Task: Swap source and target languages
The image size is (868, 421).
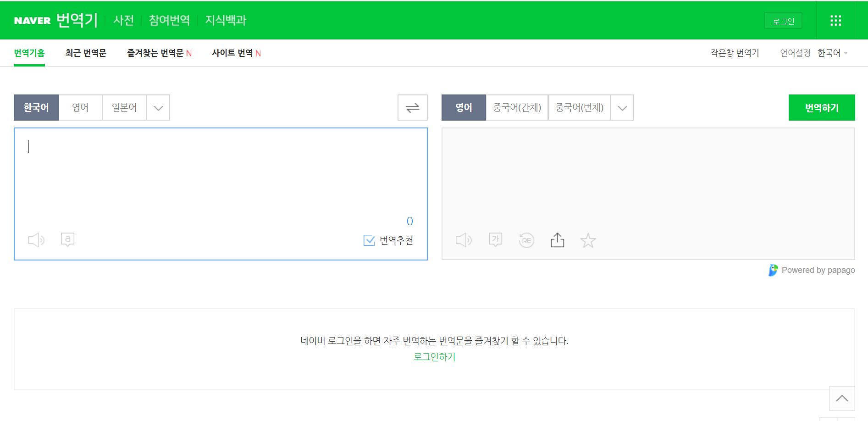Action: click(413, 108)
